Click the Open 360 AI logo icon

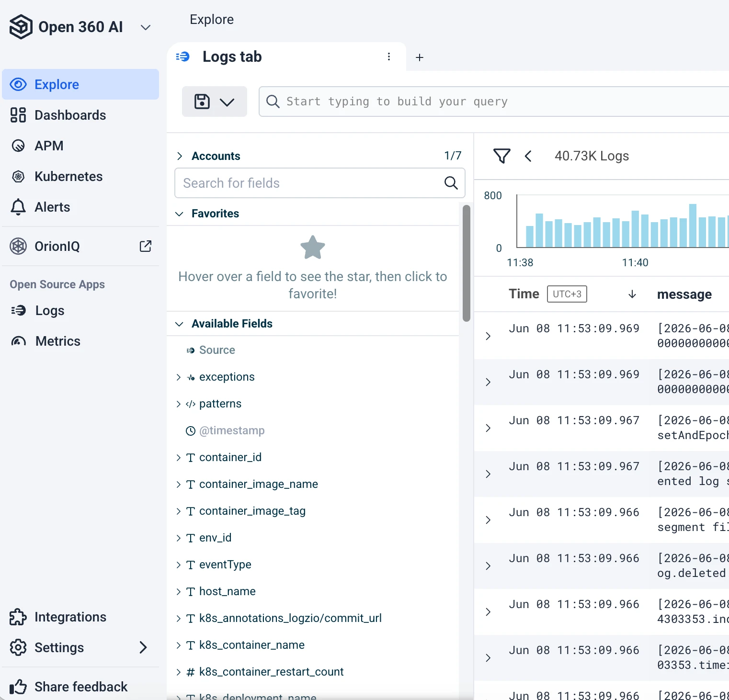[x=21, y=27]
